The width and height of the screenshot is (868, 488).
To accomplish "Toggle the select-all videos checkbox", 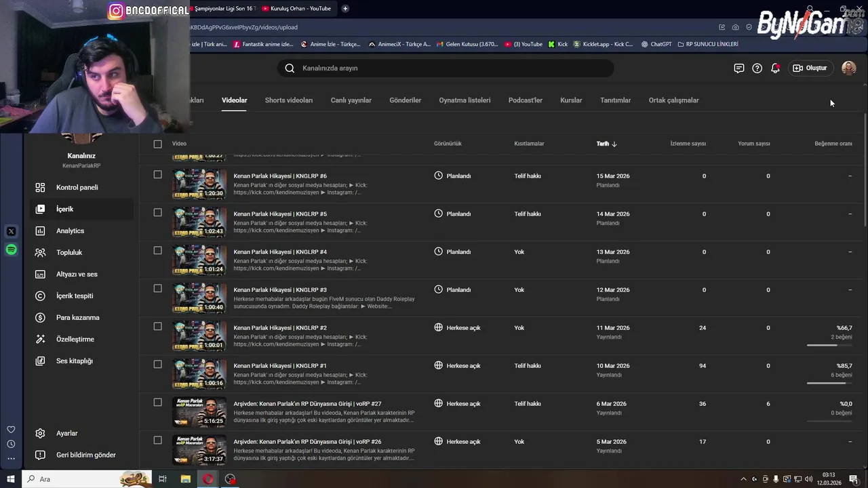I will 157,144.
